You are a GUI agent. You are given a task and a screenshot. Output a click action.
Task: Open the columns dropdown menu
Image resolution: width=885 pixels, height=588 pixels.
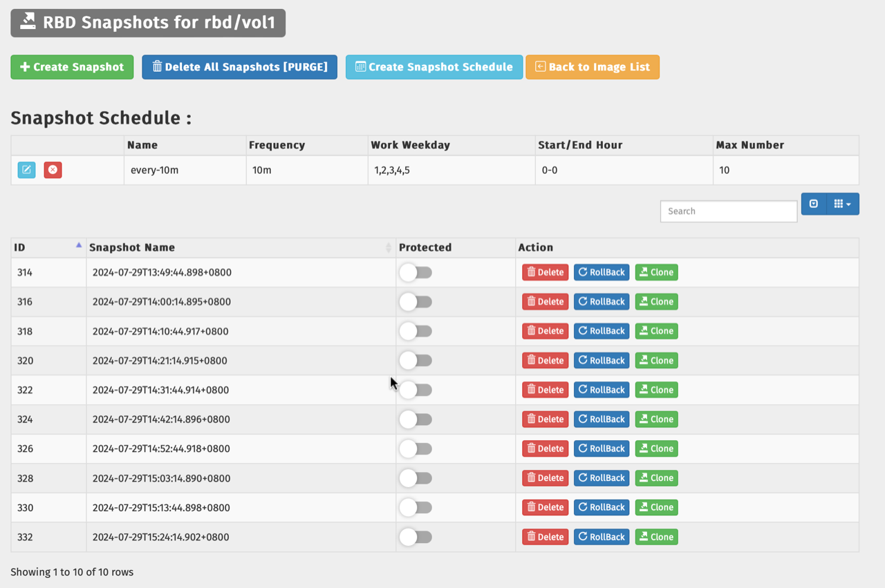pyautogui.click(x=841, y=204)
